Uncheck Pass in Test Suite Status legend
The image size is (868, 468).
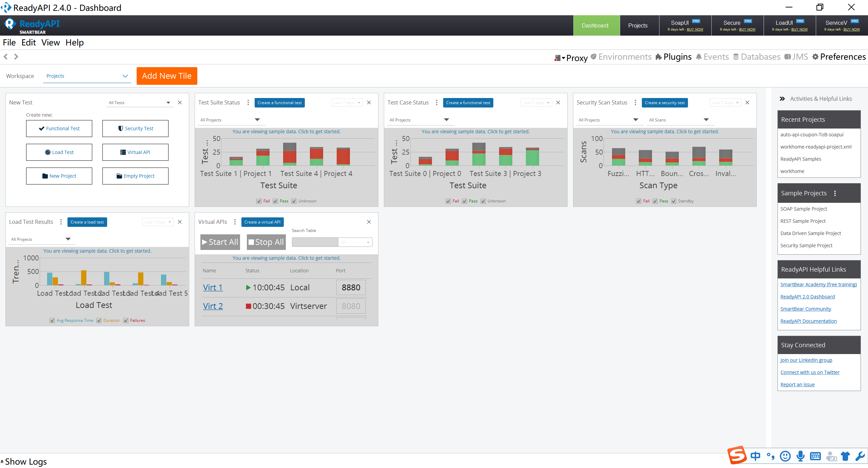click(x=275, y=201)
